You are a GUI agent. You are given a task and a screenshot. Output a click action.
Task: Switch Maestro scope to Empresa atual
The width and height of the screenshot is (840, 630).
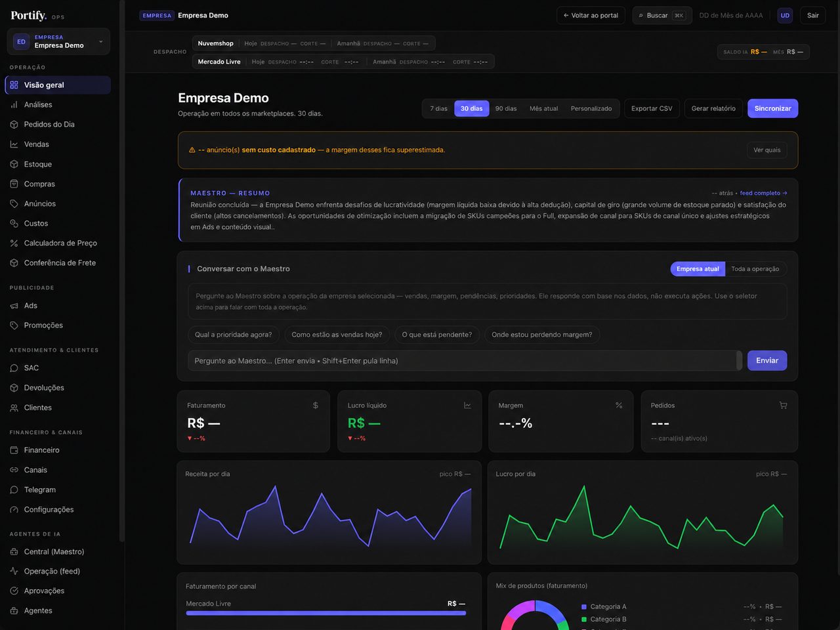(x=698, y=269)
